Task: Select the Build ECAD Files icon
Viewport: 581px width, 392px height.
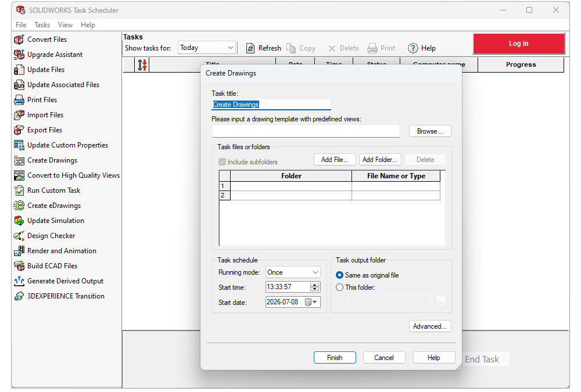Action: [x=19, y=266]
